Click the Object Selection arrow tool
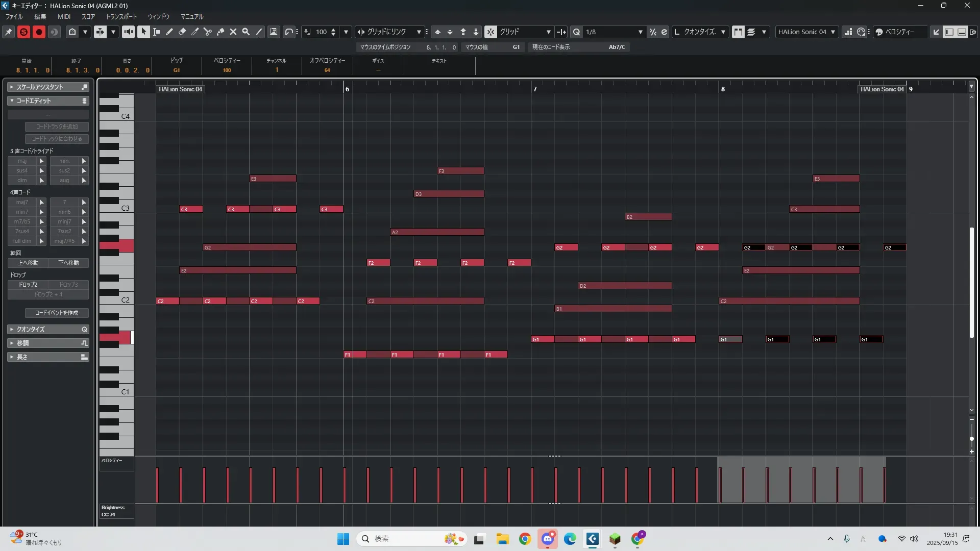 coord(143,32)
